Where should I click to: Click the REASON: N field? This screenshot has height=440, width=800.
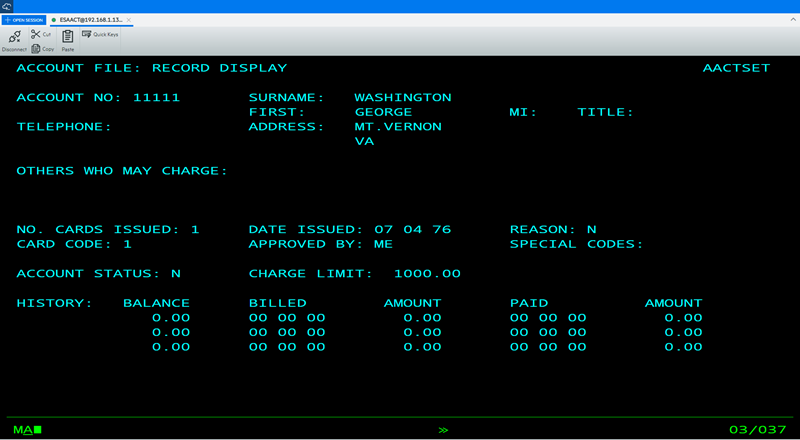click(x=553, y=230)
